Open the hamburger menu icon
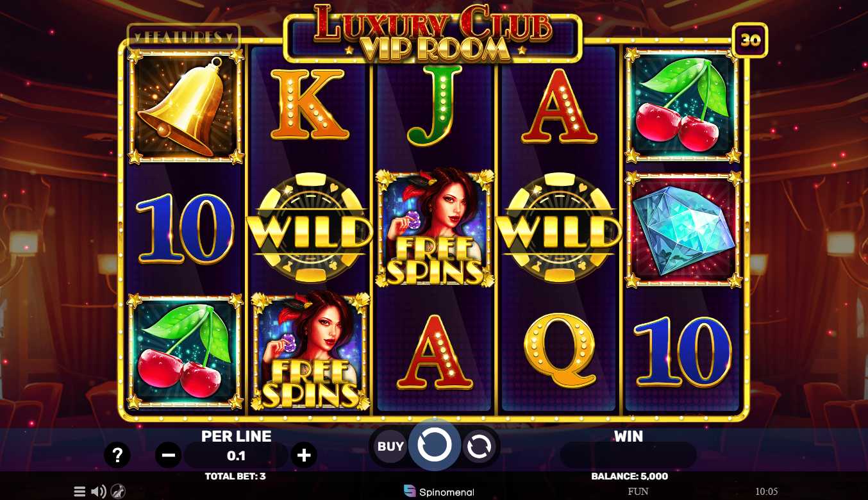 click(x=79, y=492)
